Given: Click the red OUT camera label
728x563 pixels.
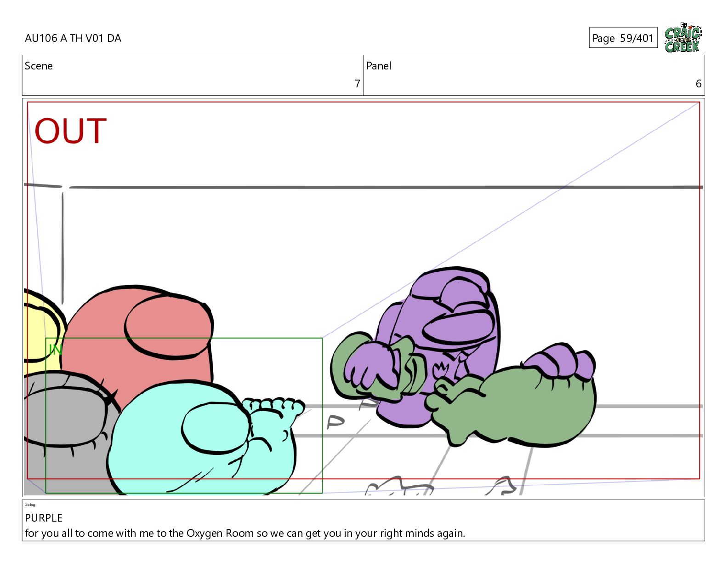Looking at the screenshot, I should click(70, 131).
